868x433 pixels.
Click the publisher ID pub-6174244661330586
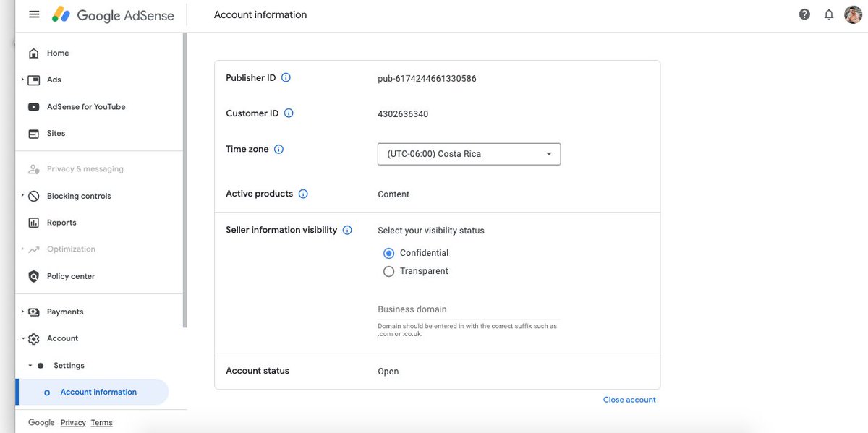coord(427,79)
